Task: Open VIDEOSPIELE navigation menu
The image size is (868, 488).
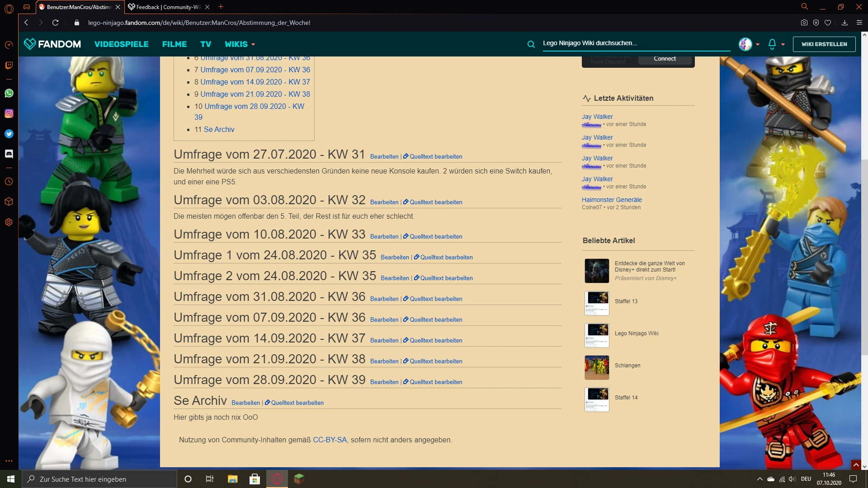Action: (x=121, y=44)
